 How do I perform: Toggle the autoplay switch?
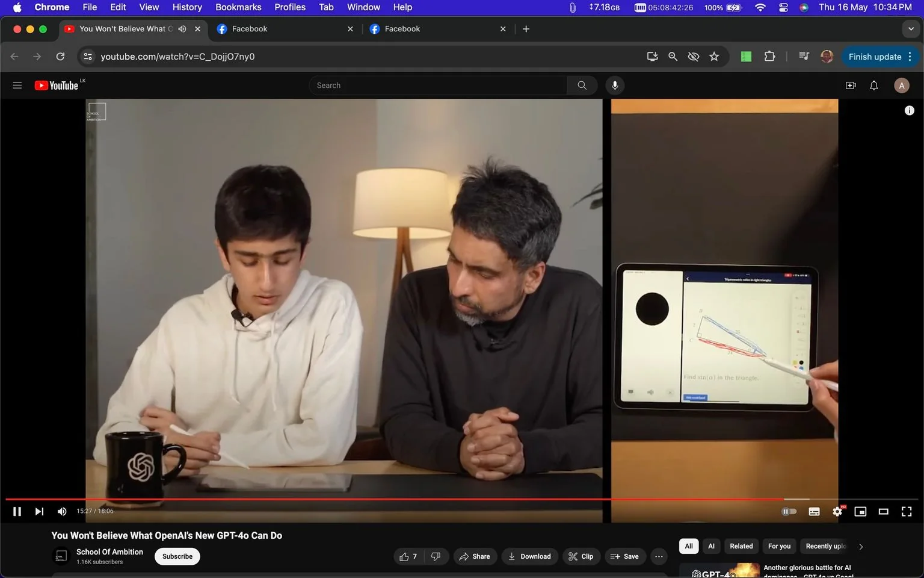[x=789, y=511]
